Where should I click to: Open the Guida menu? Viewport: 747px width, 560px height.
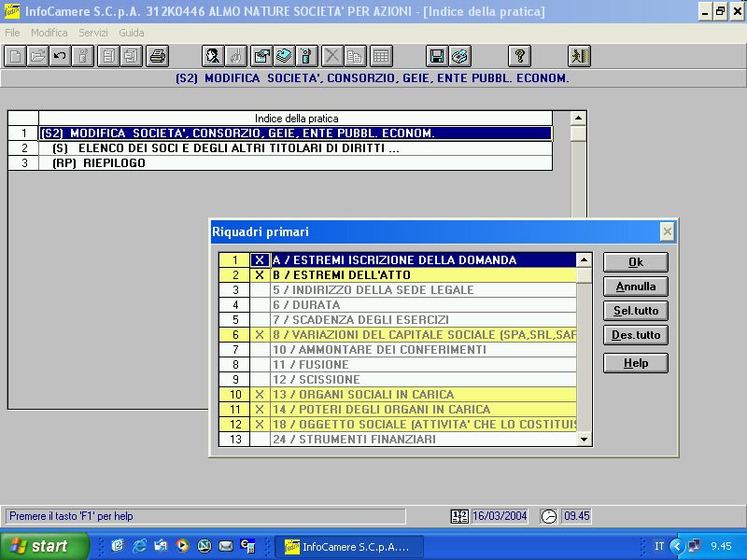tap(132, 33)
